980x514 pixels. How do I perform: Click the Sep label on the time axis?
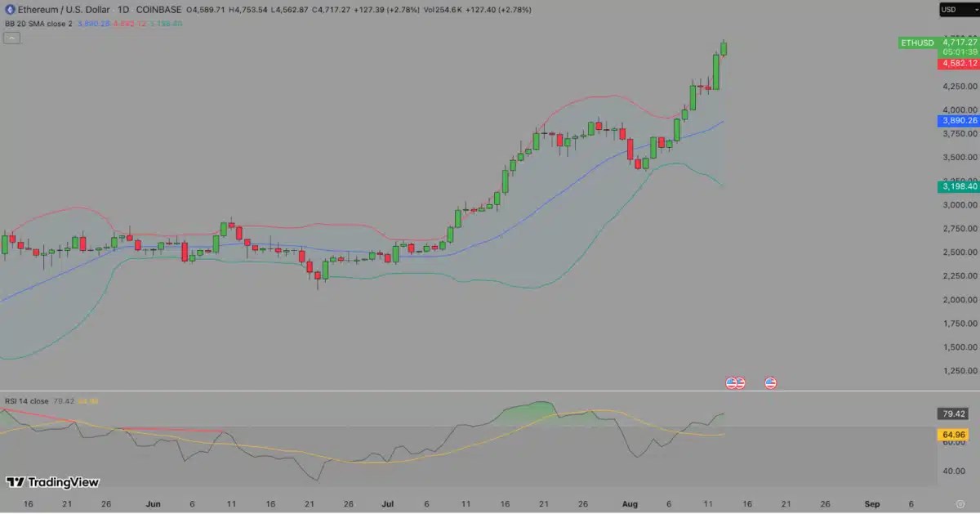pos(871,504)
